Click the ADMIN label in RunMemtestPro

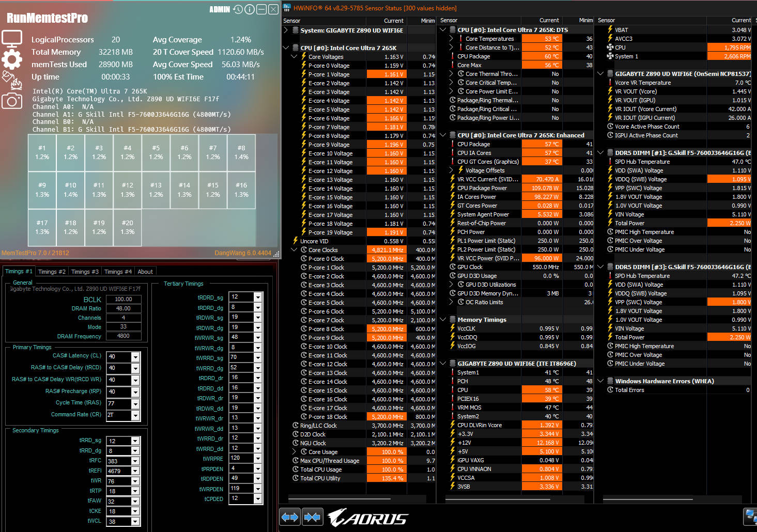(220, 9)
